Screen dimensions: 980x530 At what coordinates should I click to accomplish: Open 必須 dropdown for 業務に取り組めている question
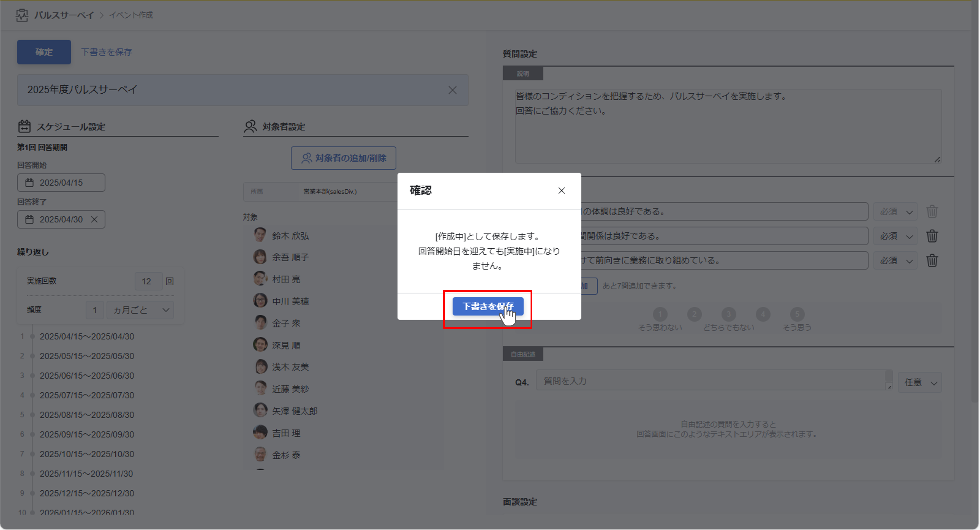(895, 261)
